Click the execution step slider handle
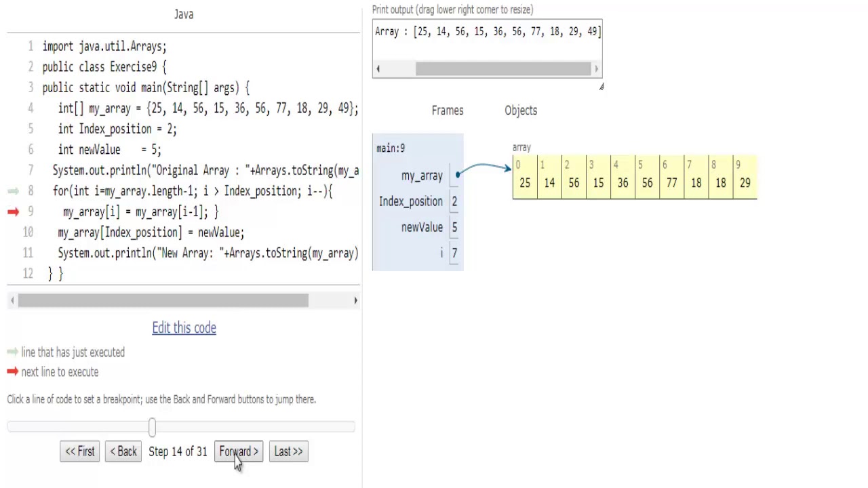The image size is (868, 488). [x=152, y=426]
